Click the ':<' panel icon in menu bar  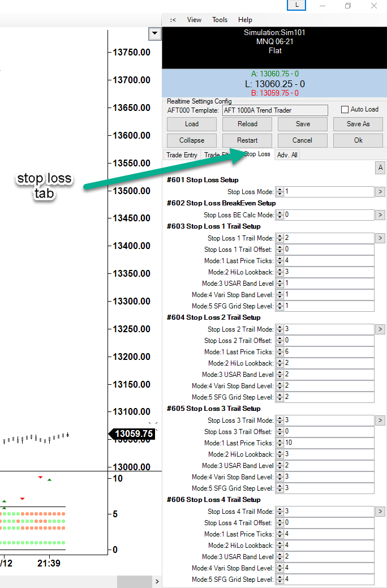coord(173,20)
